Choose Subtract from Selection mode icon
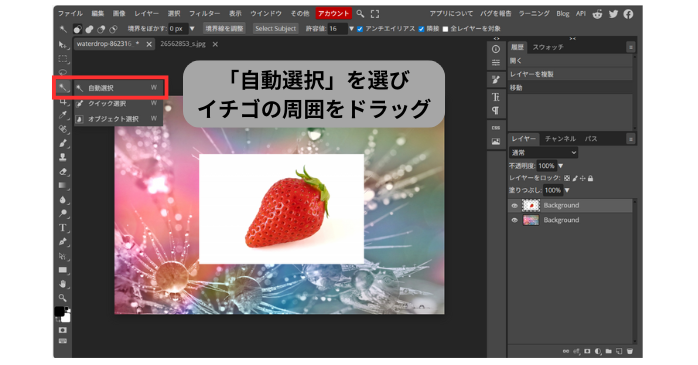The height and width of the screenshot is (365, 698). tap(101, 29)
